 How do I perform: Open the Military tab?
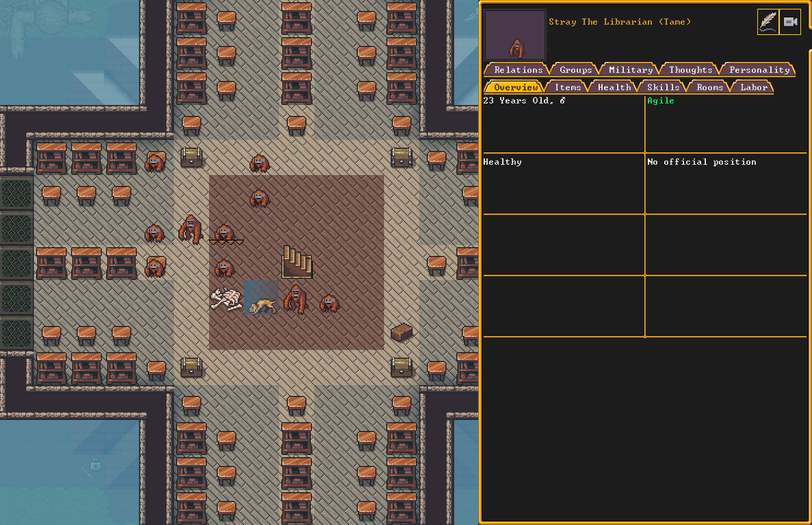click(630, 69)
